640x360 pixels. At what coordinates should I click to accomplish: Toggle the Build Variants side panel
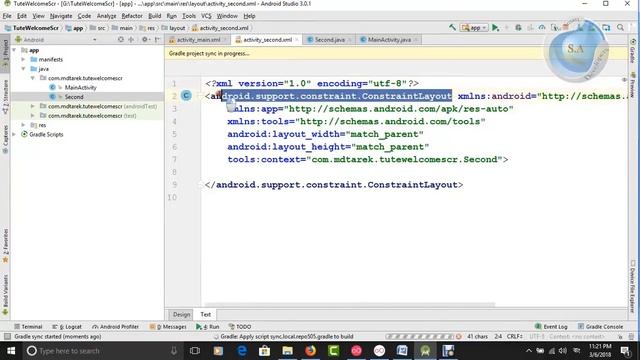(x=6, y=295)
